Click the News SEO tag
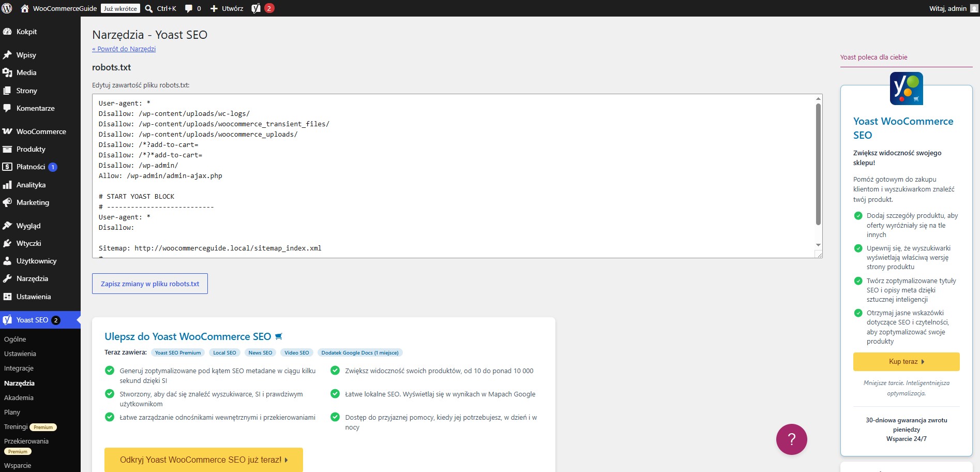980x472 pixels. [260, 352]
